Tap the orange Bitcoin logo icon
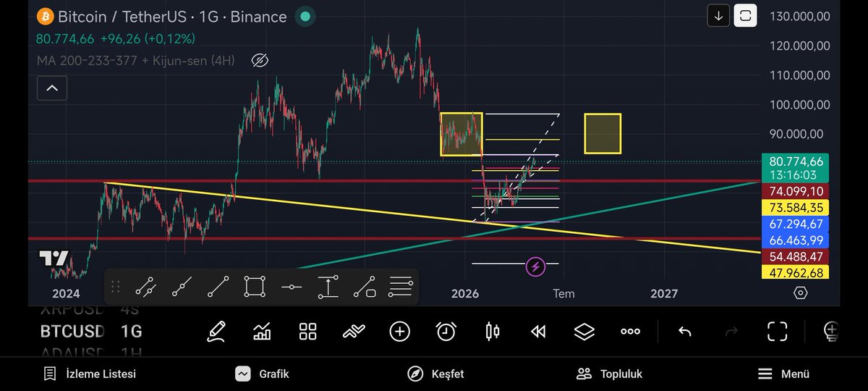This screenshot has width=868, height=391. tap(45, 16)
